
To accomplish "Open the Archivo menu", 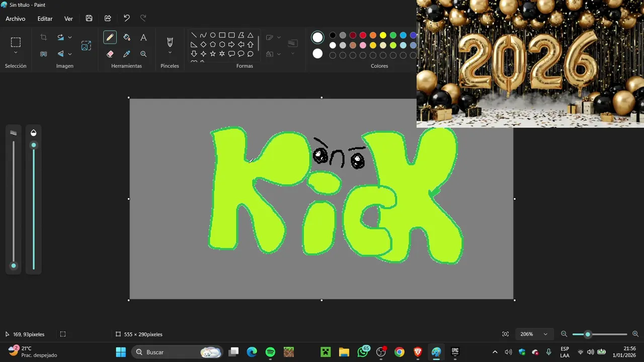I will tap(16, 19).
